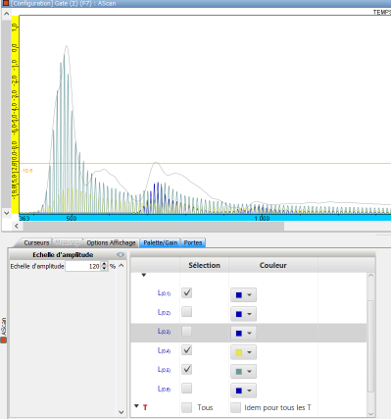391x419 pixels.
Task: Open the yellow color dropdown
Action: (243, 352)
